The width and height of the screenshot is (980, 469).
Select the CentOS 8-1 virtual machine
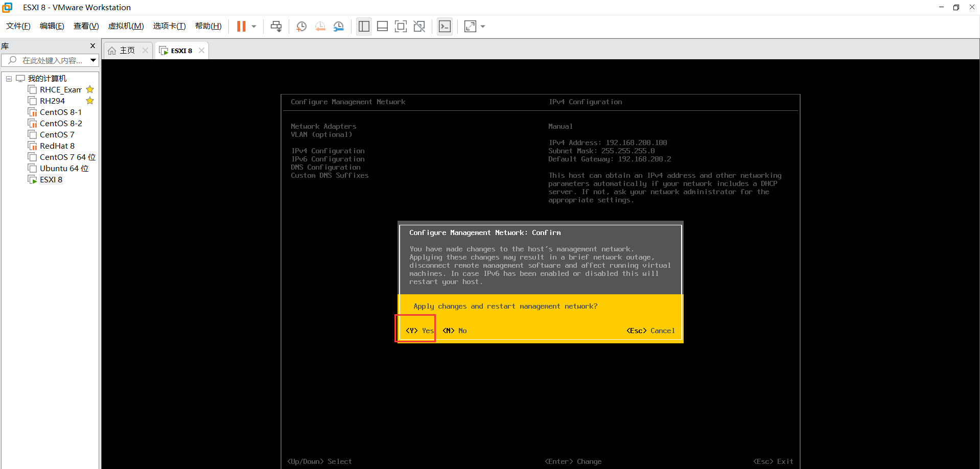(x=61, y=112)
